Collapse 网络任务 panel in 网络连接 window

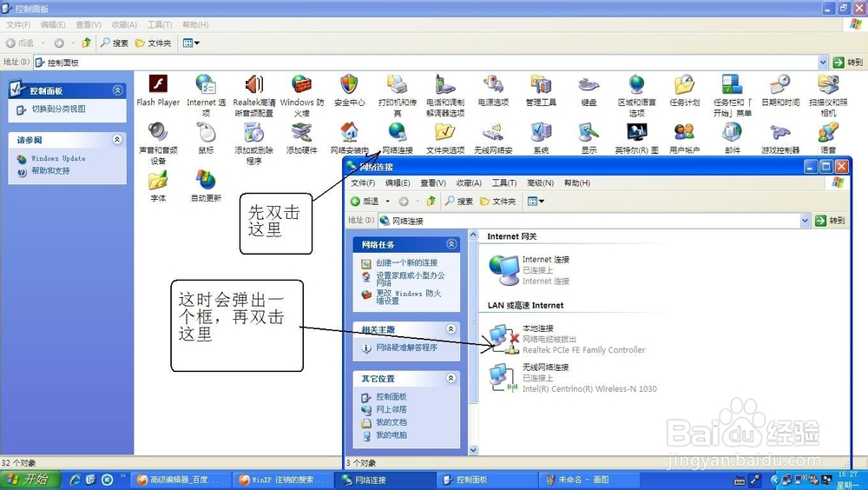[451, 244]
